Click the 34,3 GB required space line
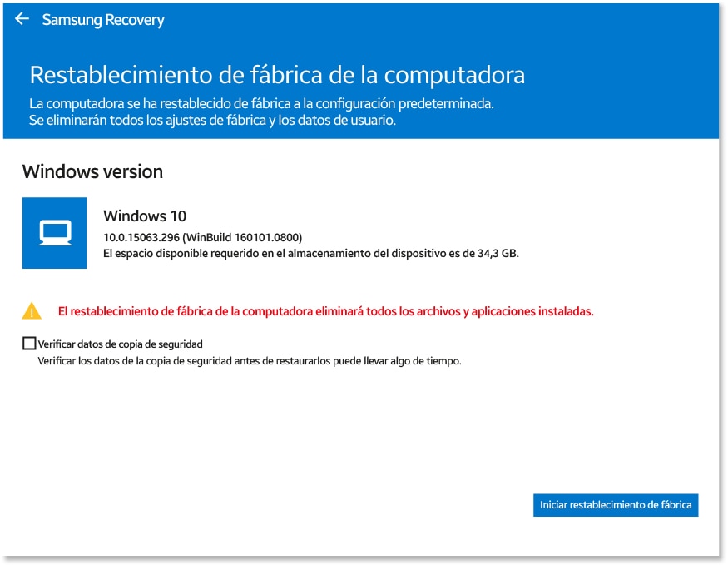728x565 pixels. tap(311, 254)
